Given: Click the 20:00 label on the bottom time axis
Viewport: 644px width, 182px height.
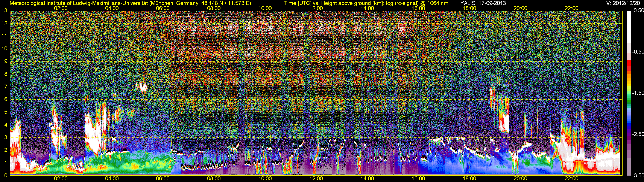Looking at the screenshot, I should click(x=521, y=179).
